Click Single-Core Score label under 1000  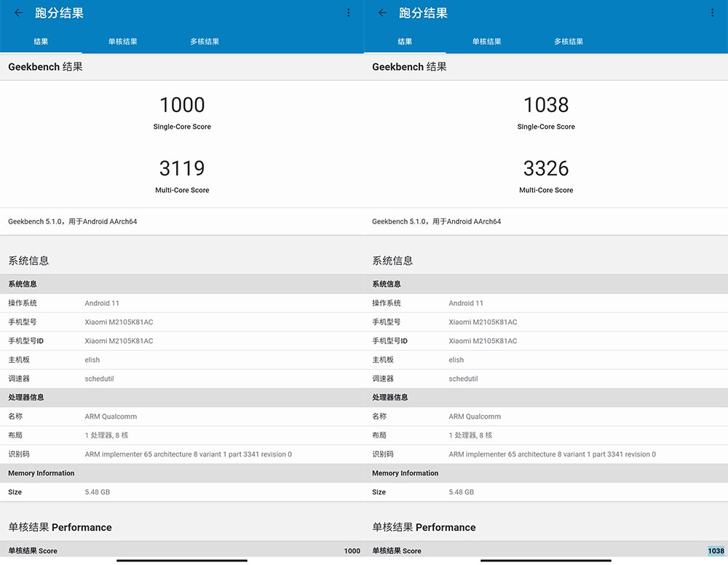[x=182, y=127]
